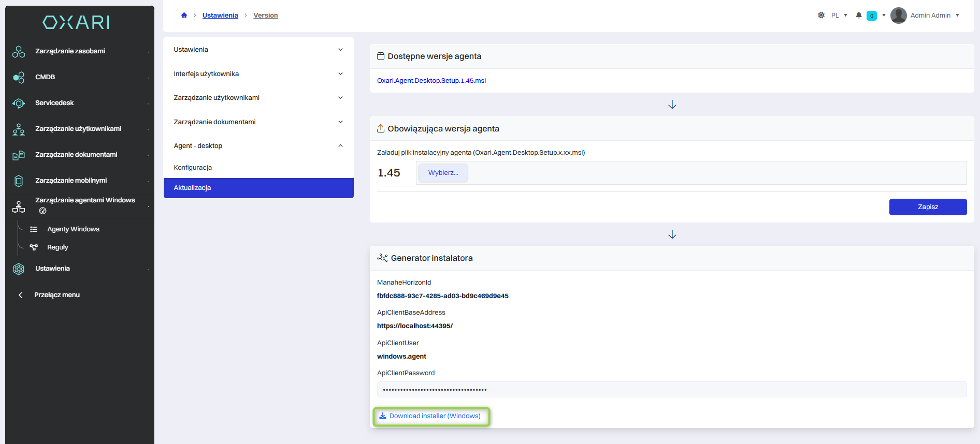Open Reguły submenu item
980x444 pixels.
[x=57, y=247]
